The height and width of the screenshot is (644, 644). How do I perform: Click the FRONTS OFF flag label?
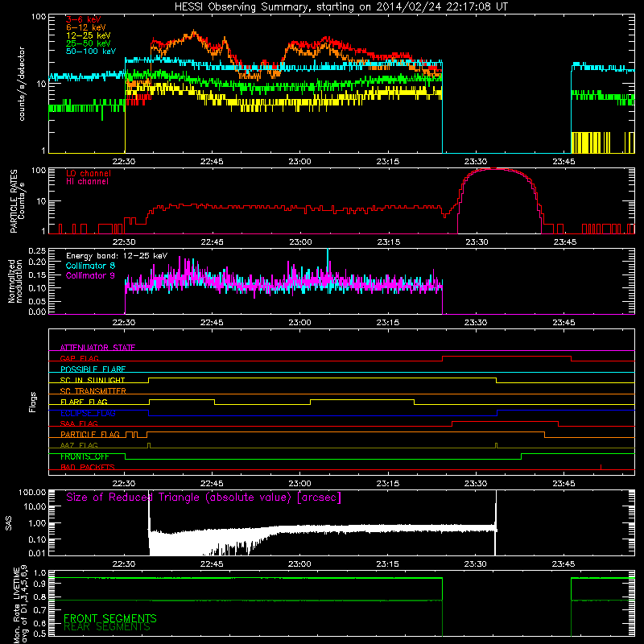[x=85, y=456]
